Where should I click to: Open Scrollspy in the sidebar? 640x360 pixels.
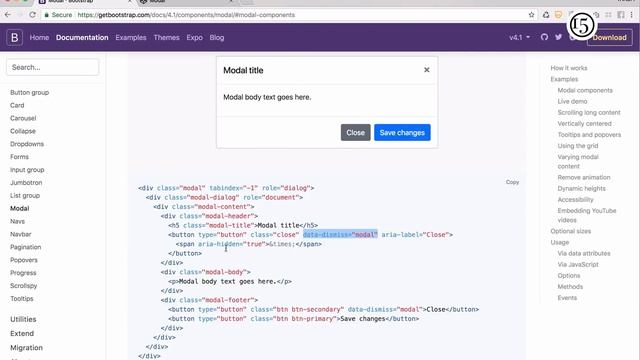click(24, 286)
